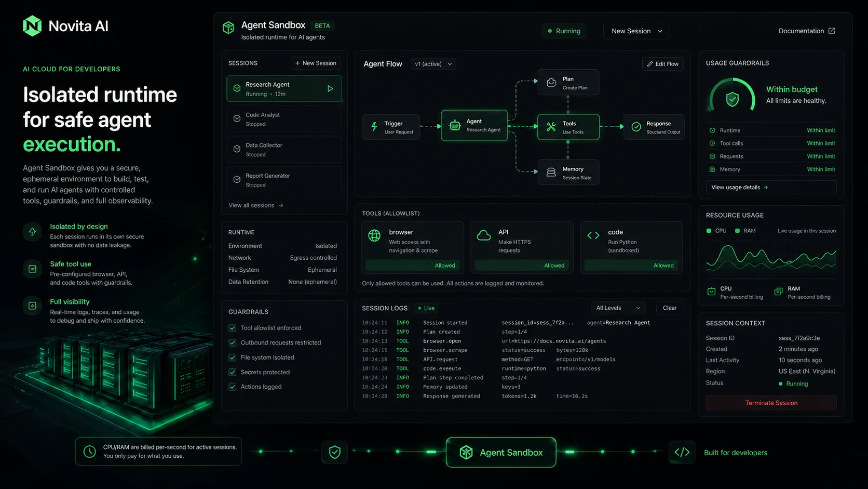This screenshot has height=489, width=868.
Task: Open the New Session dropdown in header
Action: point(636,31)
